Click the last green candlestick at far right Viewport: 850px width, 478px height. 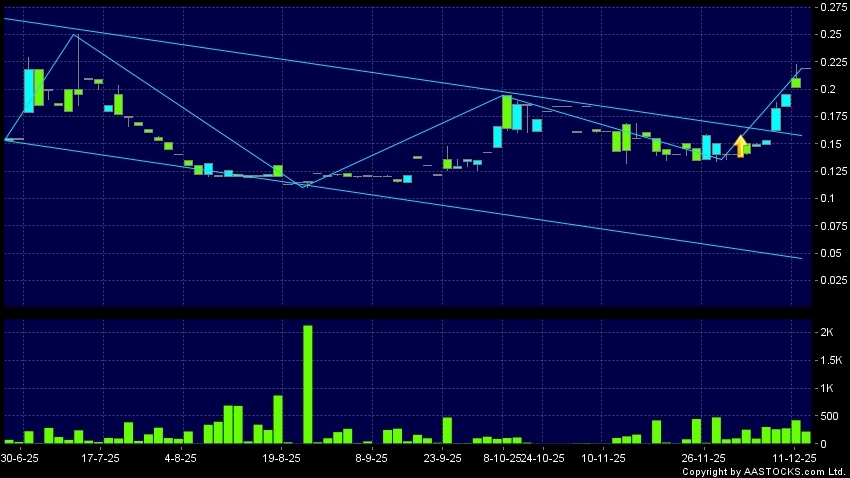pyautogui.click(x=797, y=83)
